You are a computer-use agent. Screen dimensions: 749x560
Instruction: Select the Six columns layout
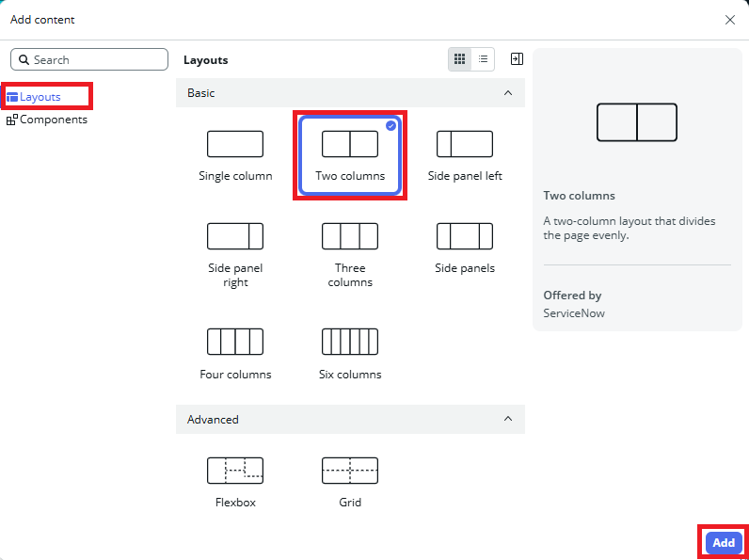350,342
